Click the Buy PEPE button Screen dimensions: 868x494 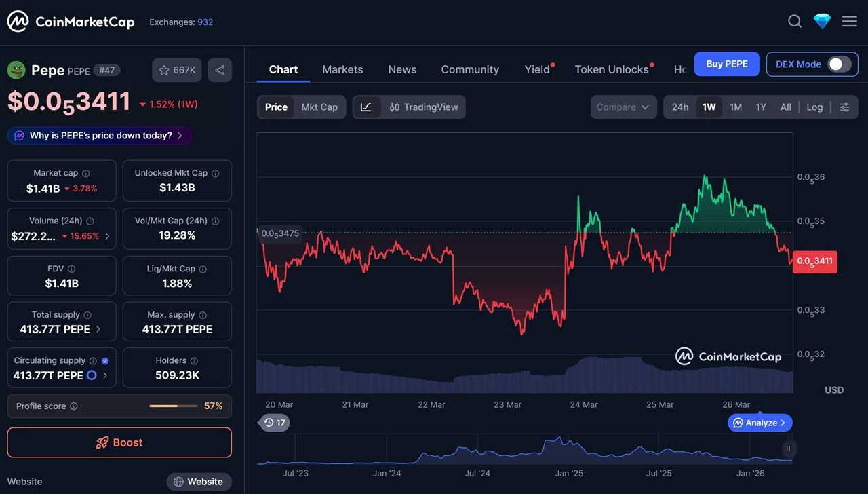(727, 64)
